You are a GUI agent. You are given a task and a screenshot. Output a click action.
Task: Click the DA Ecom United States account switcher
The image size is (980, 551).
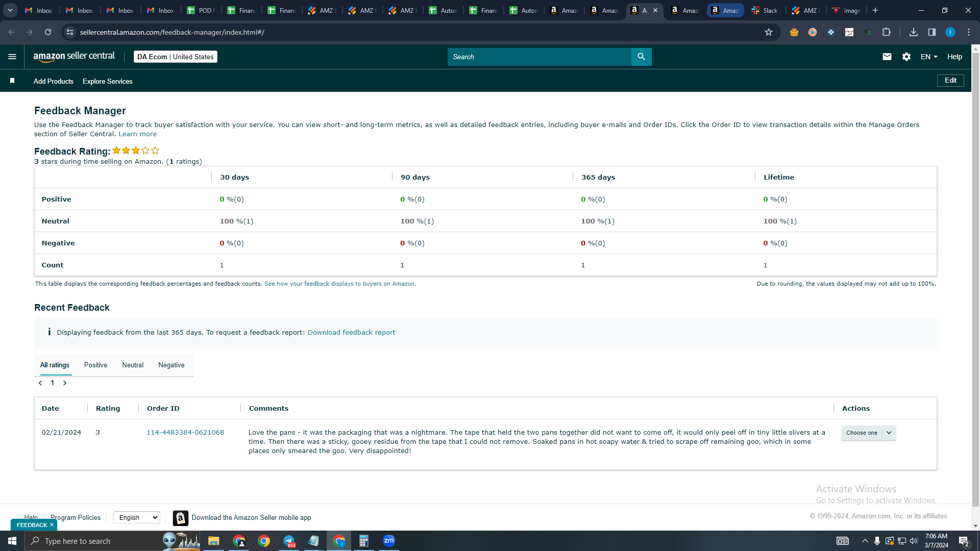175,57
